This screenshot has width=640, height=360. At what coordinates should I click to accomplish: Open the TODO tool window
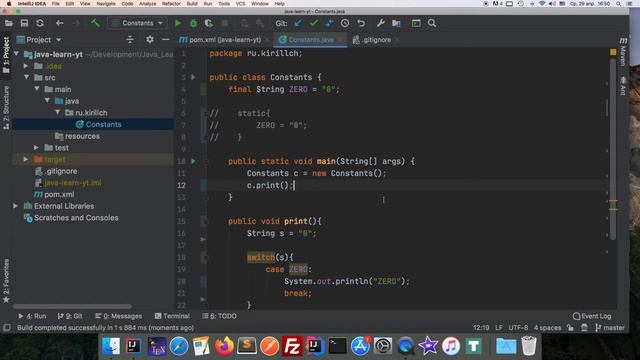coord(219,316)
